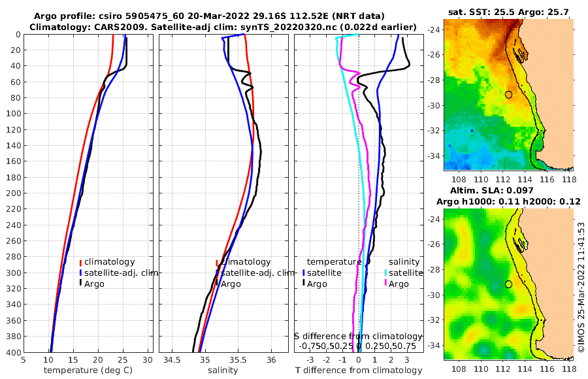Click the 'Altim. SLA: 0.097' heading
The image size is (588, 379).
tap(491, 191)
